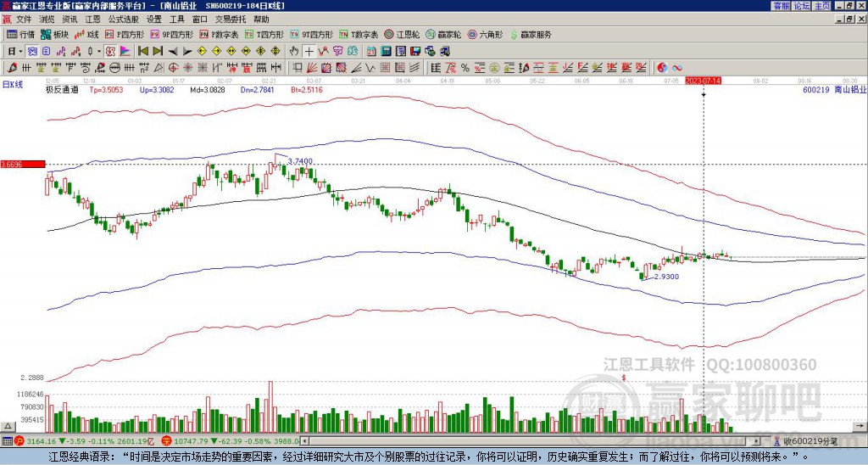
Task: Click the 2023-07-14 date marker
Action: tap(704, 81)
